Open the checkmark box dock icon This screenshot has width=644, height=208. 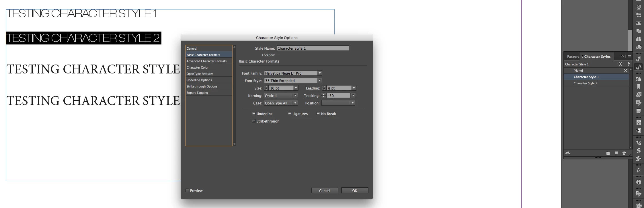click(x=639, y=123)
